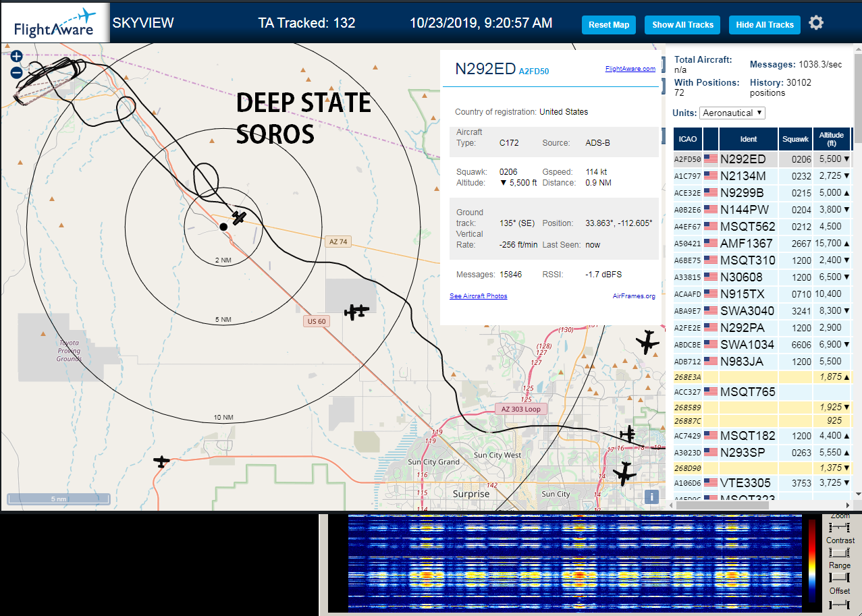
Task: Click the horizontal scrollbar right arrow
Action: [848, 505]
